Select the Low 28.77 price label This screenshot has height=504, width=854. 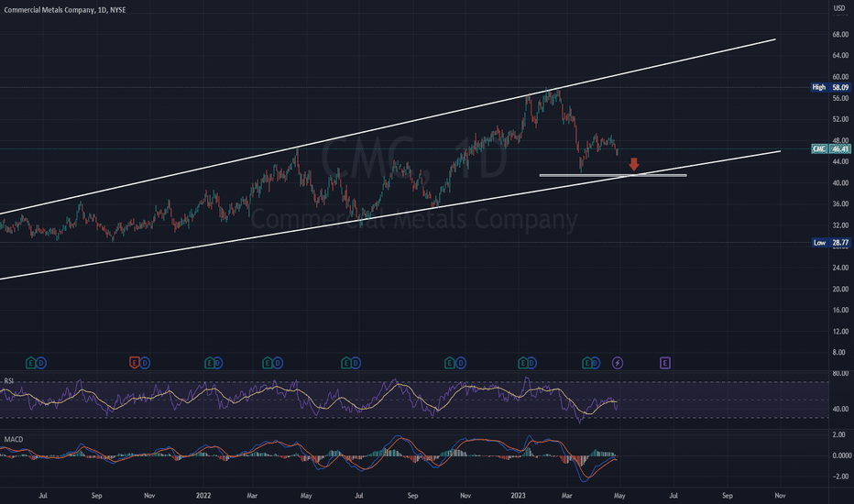click(x=830, y=243)
